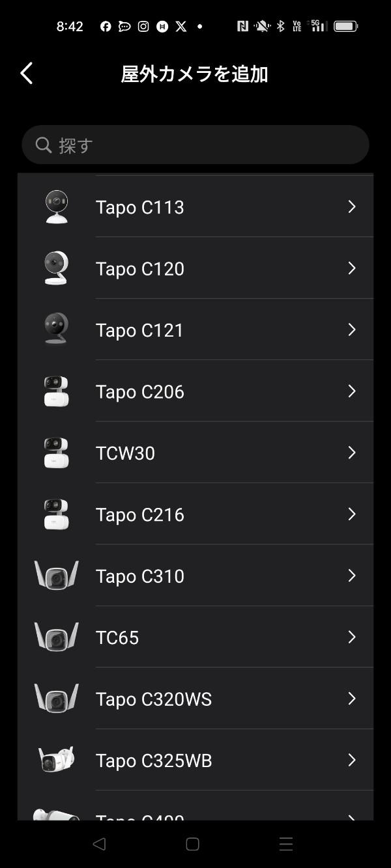Choose the TCW30 model label
Viewport: 391px width, 868px height.
click(126, 453)
